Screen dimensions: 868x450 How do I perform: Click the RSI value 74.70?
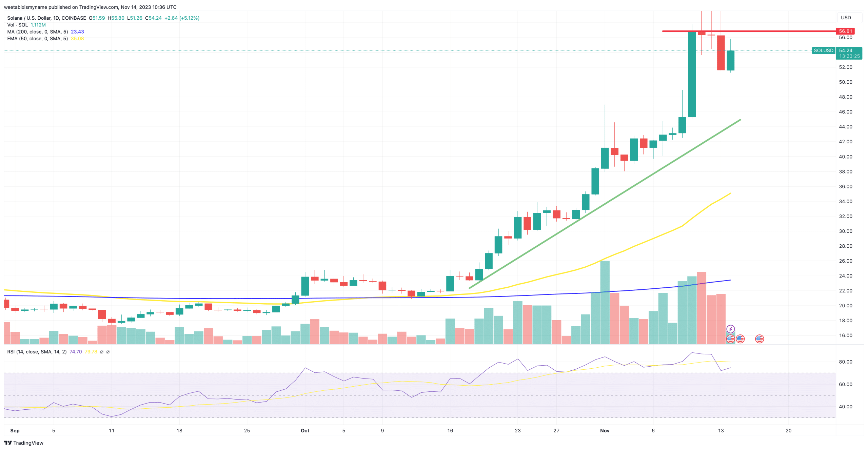pyautogui.click(x=76, y=352)
